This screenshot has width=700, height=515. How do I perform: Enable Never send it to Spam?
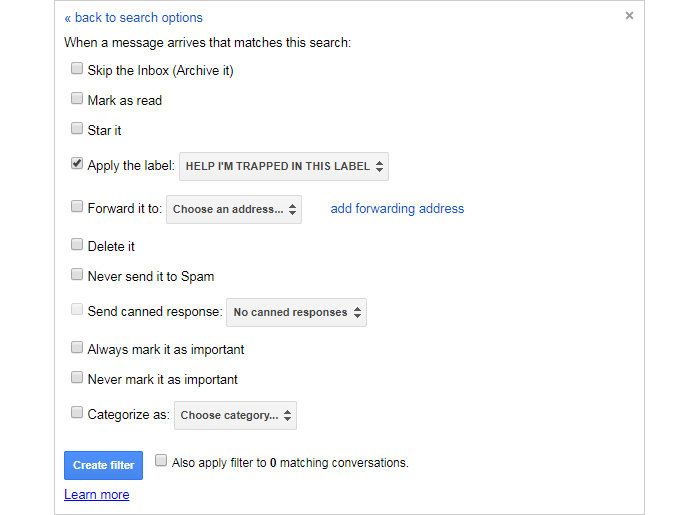click(77, 275)
